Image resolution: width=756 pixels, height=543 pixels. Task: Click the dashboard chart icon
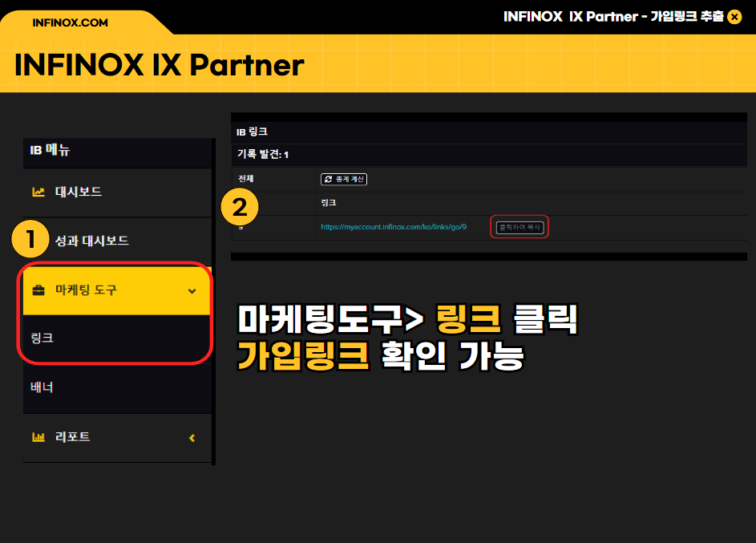[x=38, y=192]
